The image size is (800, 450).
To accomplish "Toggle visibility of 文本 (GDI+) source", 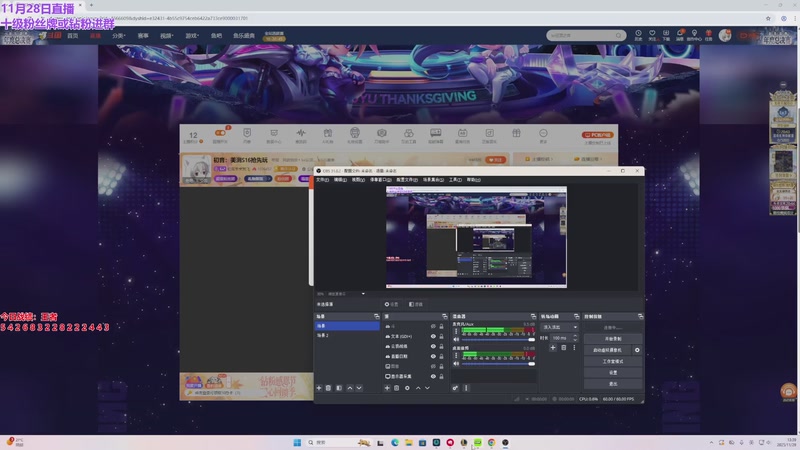I will point(433,337).
